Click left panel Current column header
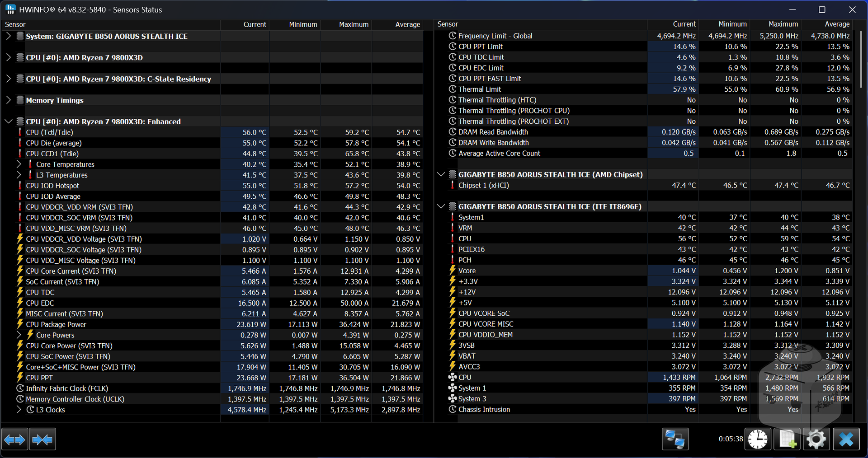This screenshot has height=458, width=868. click(x=245, y=24)
